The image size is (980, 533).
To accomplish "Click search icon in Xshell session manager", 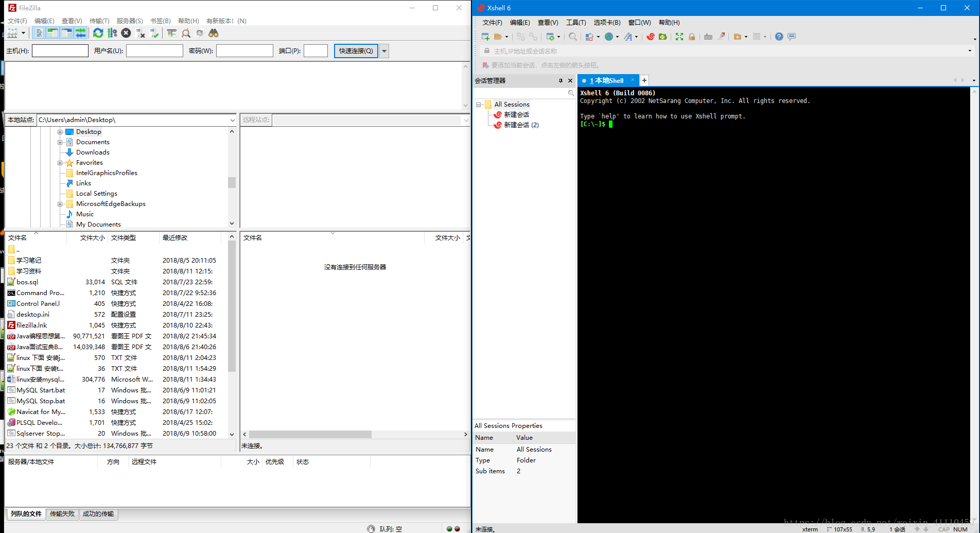I will (x=571, y=93).
